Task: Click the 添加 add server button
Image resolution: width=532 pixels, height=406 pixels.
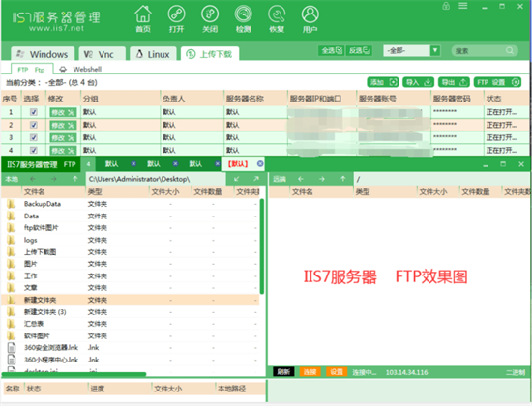Action: pyautogui.click(x=383, y=82)
